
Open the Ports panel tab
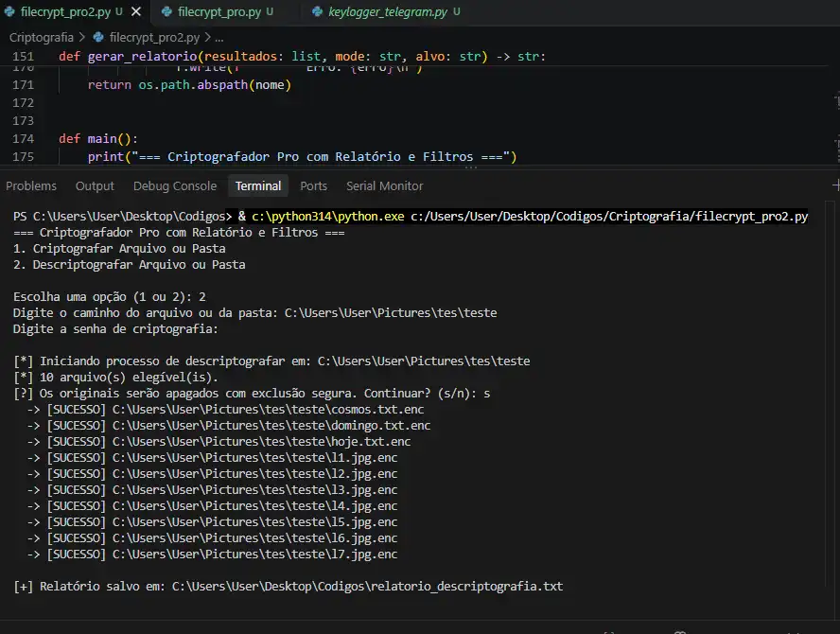[x=313, y=186]
